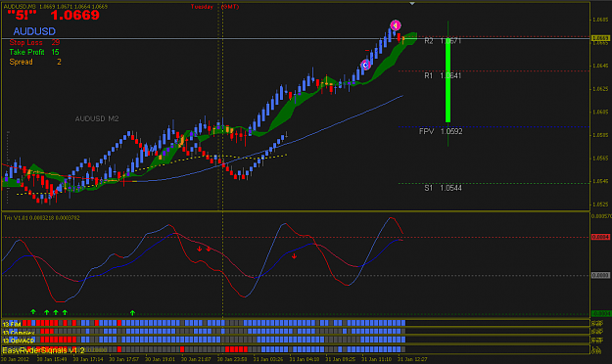612x364 pixels.
Task: Click the 20 Jan 17:57 time axis label
Action: pyautogui.click(x=123, y=359)
